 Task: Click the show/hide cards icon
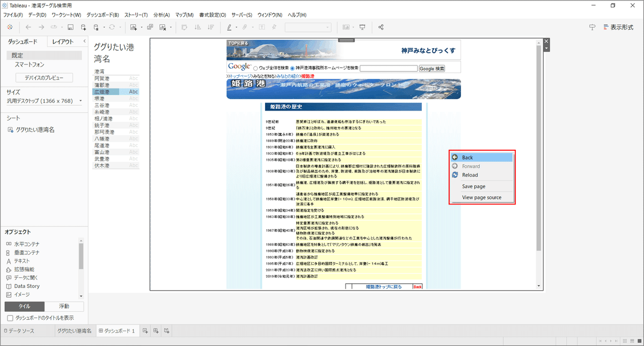click(x=347, y=27)
